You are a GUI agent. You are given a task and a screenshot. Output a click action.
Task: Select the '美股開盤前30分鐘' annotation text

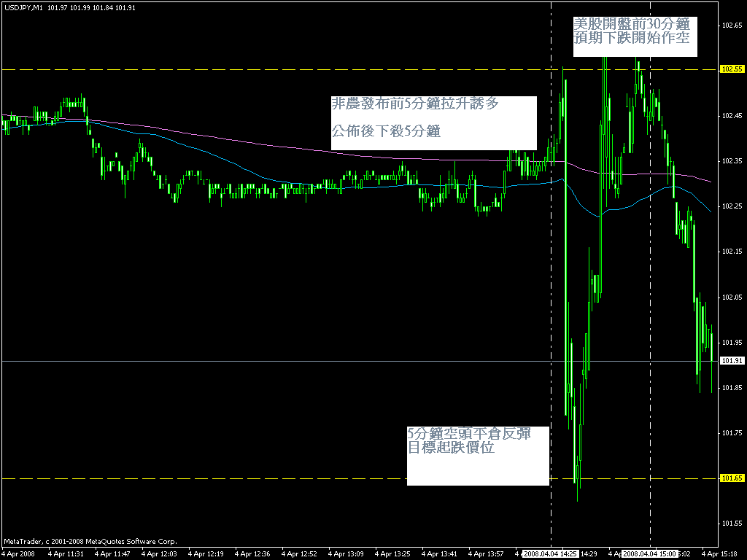(632, 24)
